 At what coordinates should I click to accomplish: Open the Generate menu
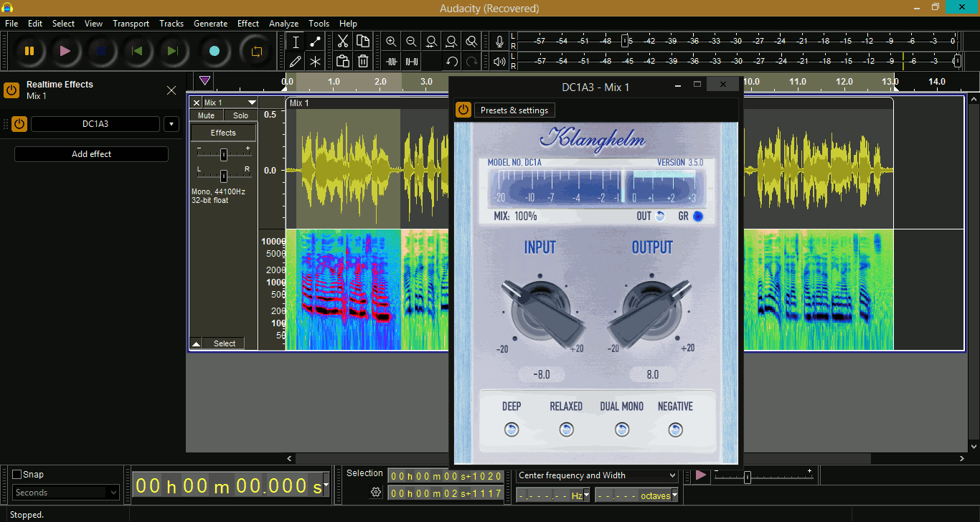pyautogui.click(x=210, y=23)
